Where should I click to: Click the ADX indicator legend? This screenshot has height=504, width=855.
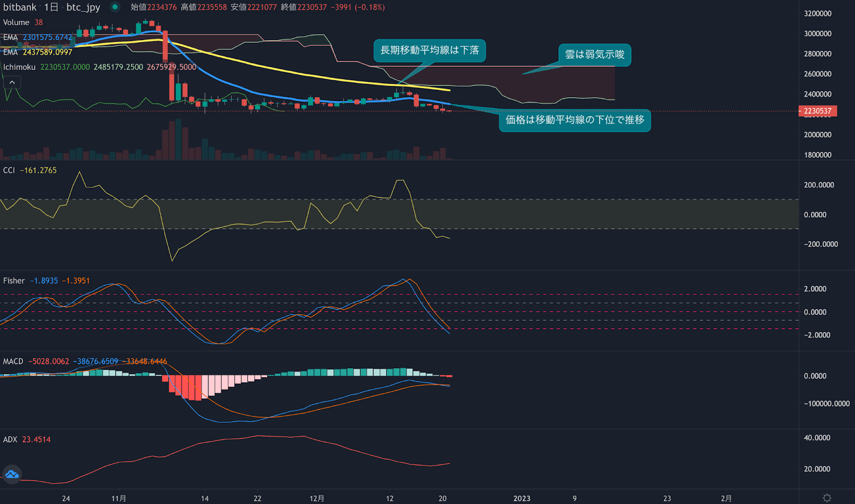(10, 439)
